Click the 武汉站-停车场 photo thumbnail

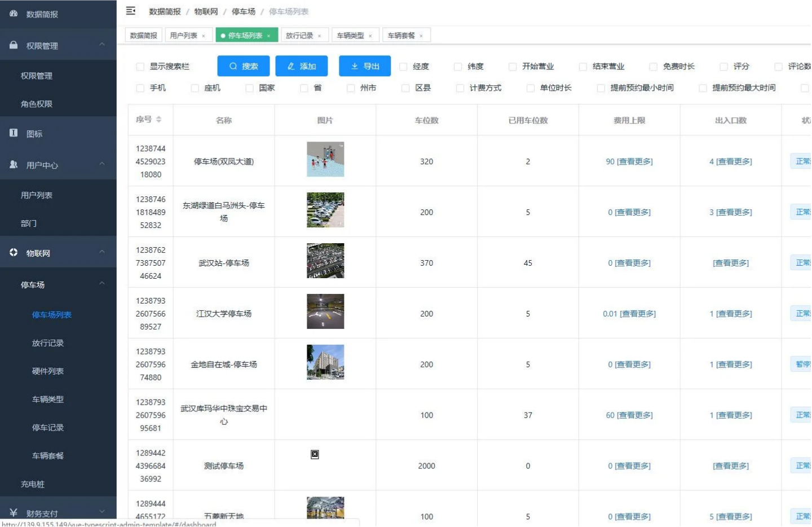(325, 261)
